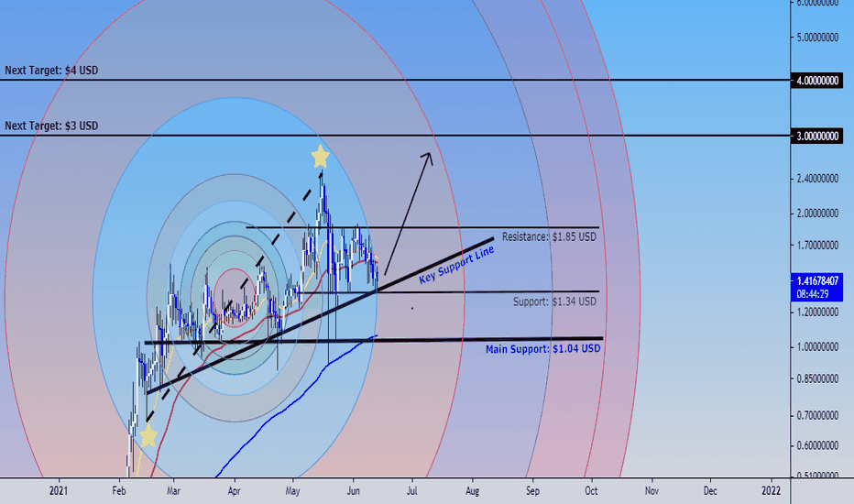Click the Nov label on time axis
The width and height of the screenshot is (854, 504).
651,491
